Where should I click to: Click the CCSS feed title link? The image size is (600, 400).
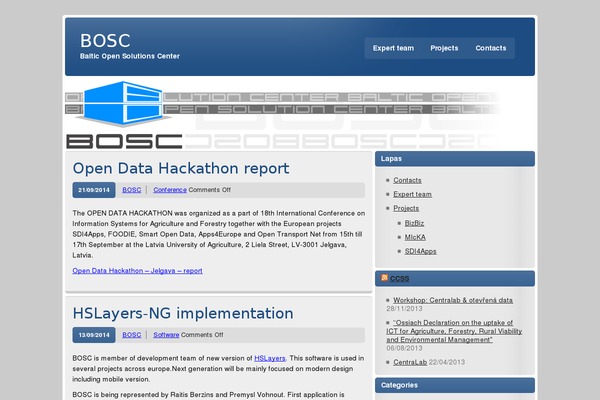click(399, 279)
